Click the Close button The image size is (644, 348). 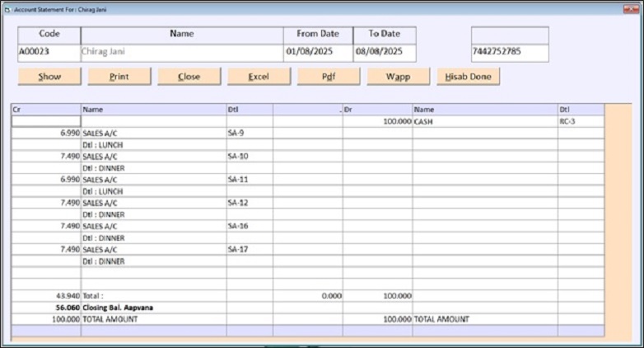(189, 77)
